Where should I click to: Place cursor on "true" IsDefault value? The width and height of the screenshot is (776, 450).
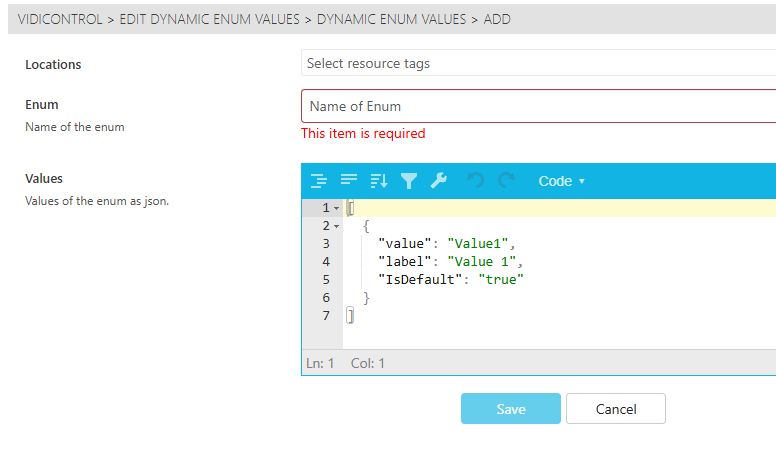pos(501,280)
